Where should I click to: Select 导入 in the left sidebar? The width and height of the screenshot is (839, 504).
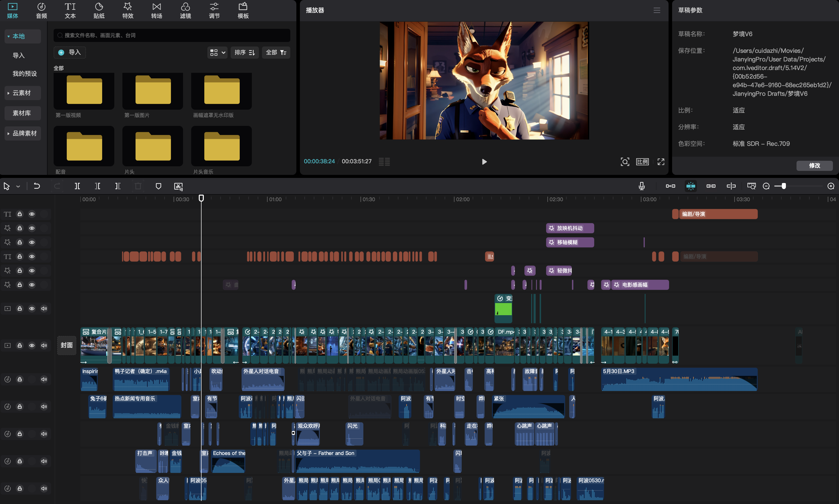(19, 55)
